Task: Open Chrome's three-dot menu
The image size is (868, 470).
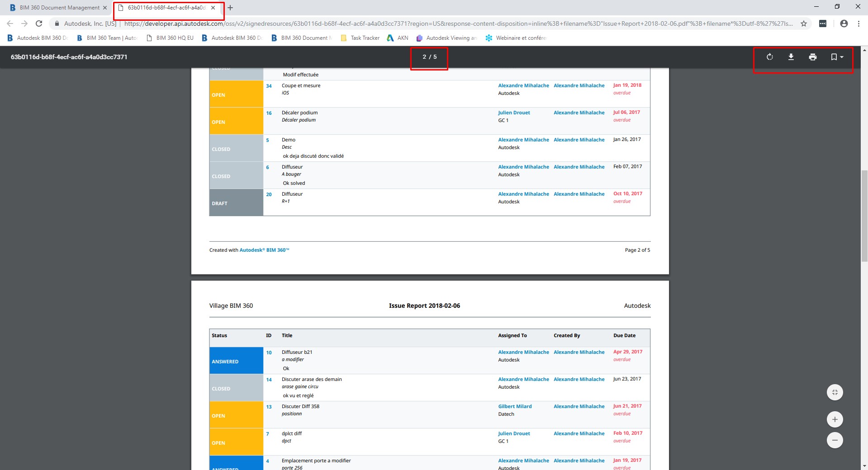Action: coord(859,23)
